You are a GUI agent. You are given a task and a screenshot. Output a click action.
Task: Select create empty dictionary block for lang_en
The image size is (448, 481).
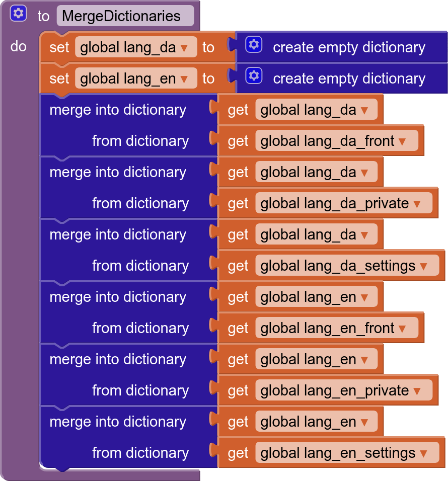(349, 78)
